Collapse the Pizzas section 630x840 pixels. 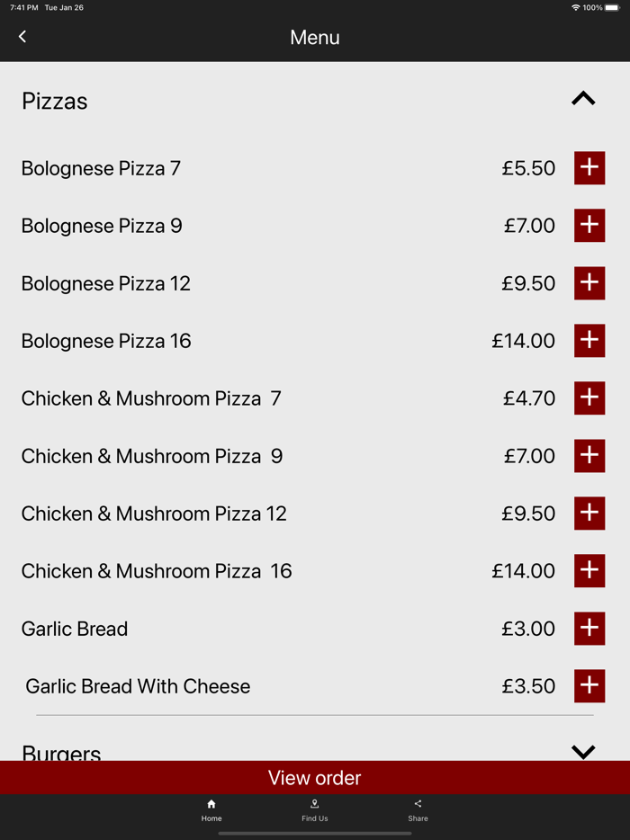click(582, 99)
